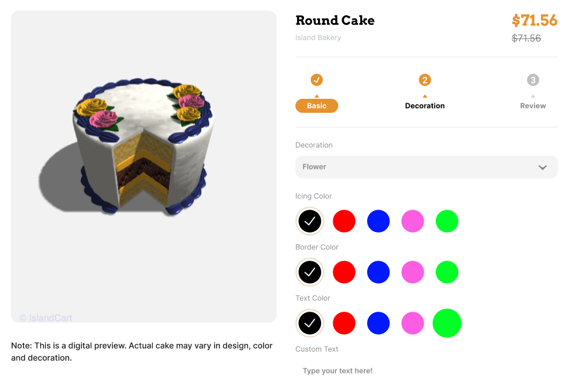The height and width of the screenshot is (392, 571).
Task: Pick blue icing color
Action: [379, 221]
